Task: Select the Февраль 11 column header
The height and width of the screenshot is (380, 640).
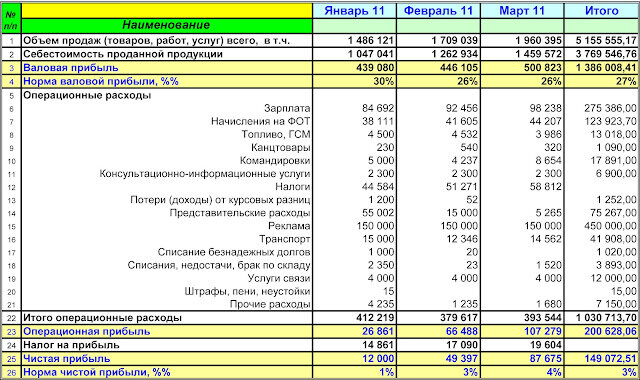Action: click(x=438, y=11)
